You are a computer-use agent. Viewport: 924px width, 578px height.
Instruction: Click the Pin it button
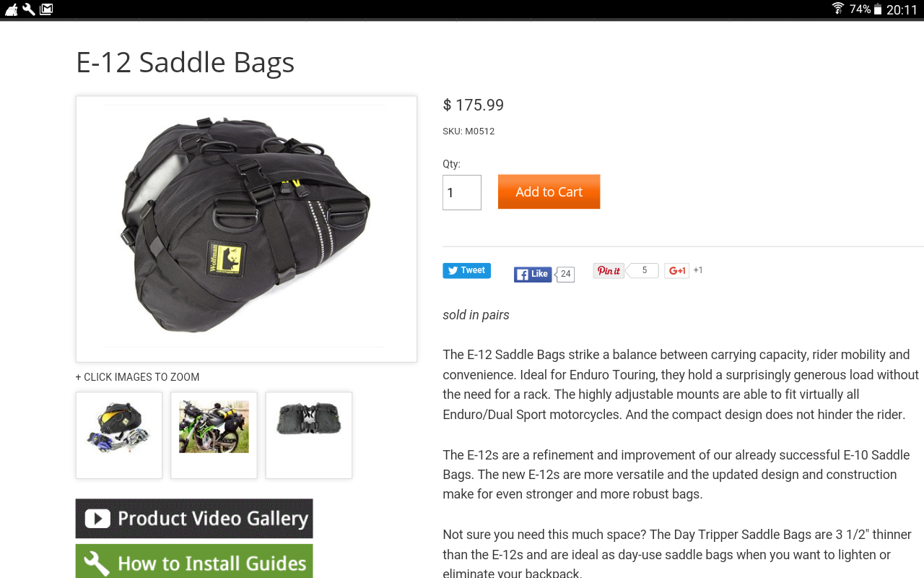coord(609,271)
